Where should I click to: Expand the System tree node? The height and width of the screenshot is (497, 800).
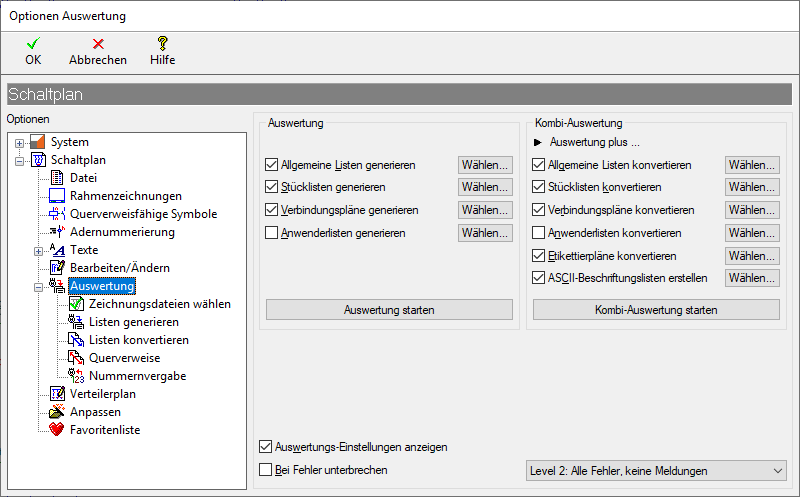[x=20, y=142]
